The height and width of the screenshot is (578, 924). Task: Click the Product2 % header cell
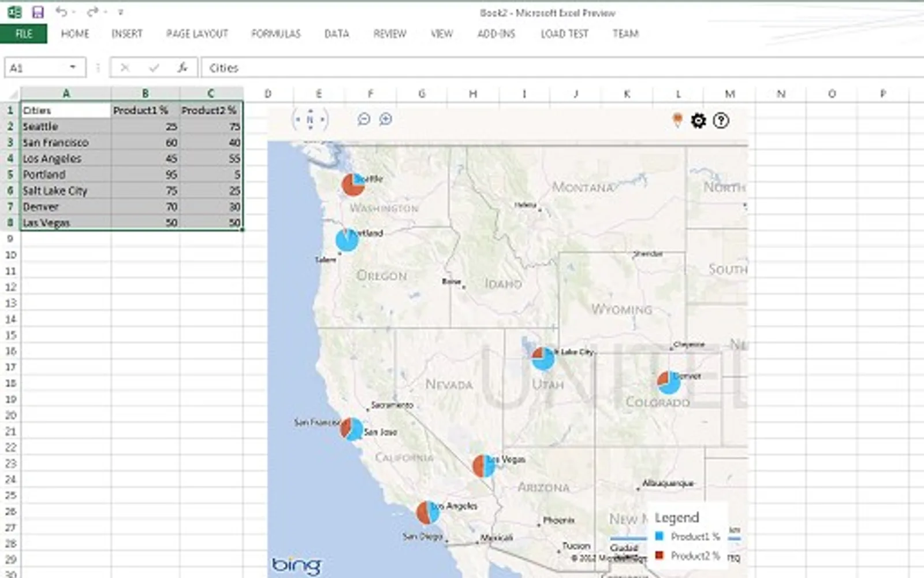(211, 110)
